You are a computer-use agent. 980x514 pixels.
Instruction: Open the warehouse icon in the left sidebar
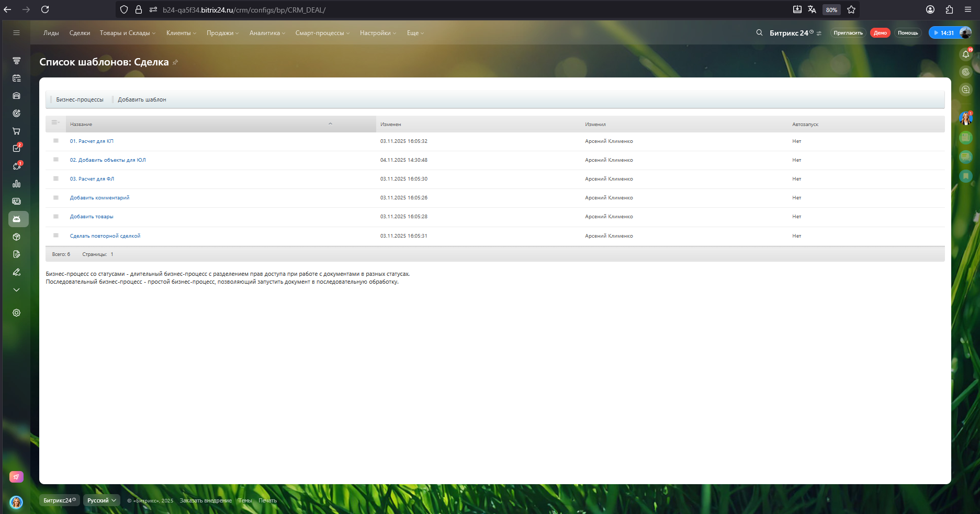click(17, 96)
